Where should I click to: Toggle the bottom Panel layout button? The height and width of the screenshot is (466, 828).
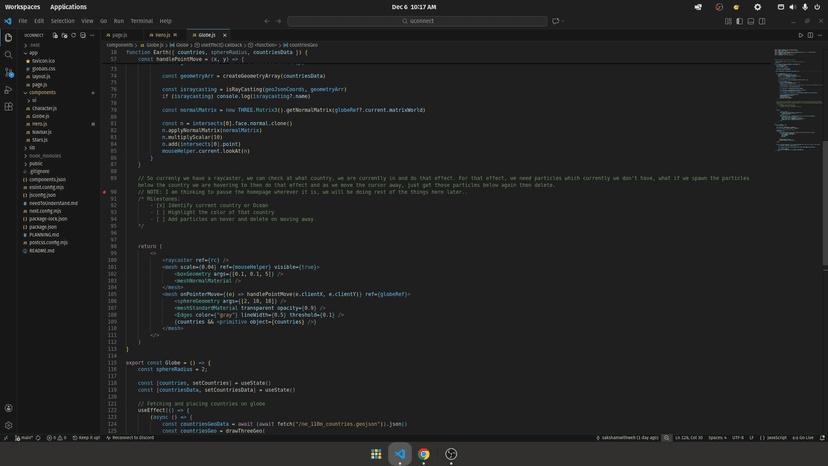click(750, 21)
